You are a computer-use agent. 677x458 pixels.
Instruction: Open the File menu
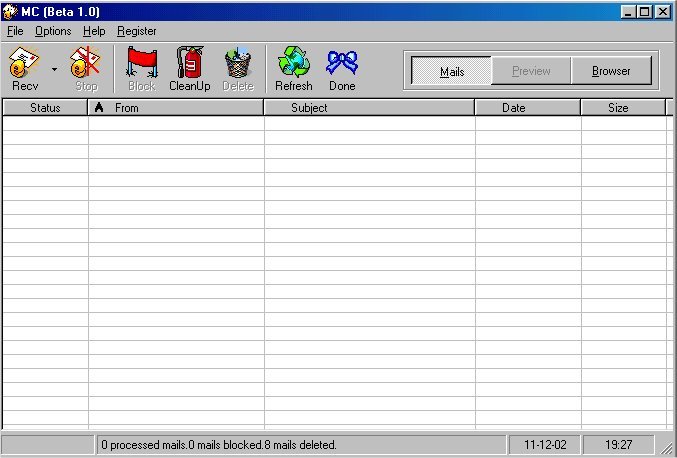[x=15, y=31]
